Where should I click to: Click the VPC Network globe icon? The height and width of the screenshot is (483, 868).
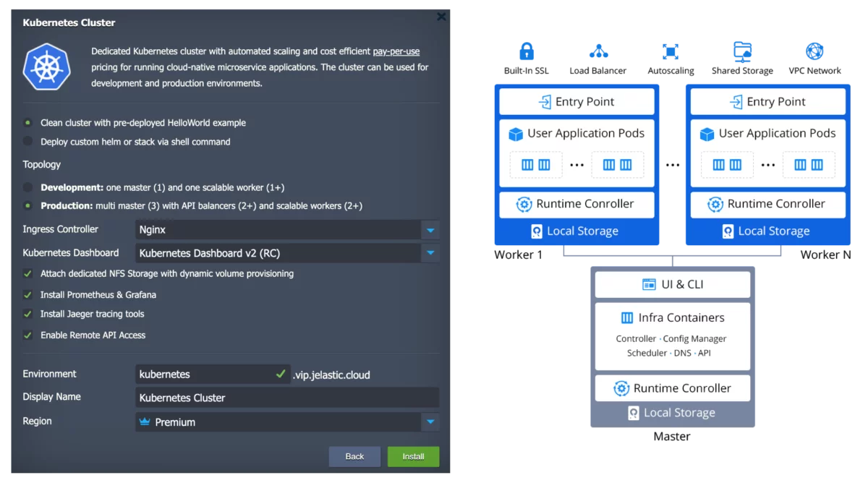click(814, 51)
